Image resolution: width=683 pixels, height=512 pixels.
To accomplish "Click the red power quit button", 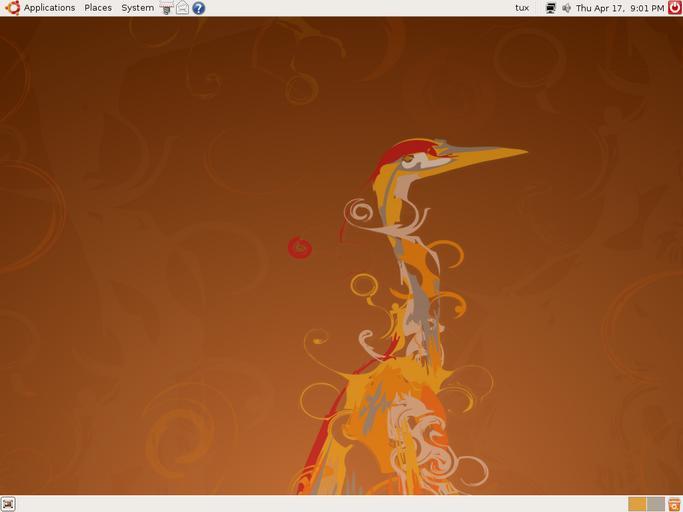I will pyautogui.click(x=674, y=8).
